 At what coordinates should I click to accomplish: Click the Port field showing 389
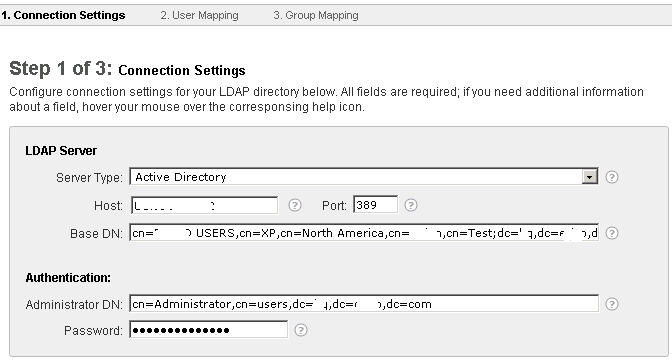click(375, 205)
